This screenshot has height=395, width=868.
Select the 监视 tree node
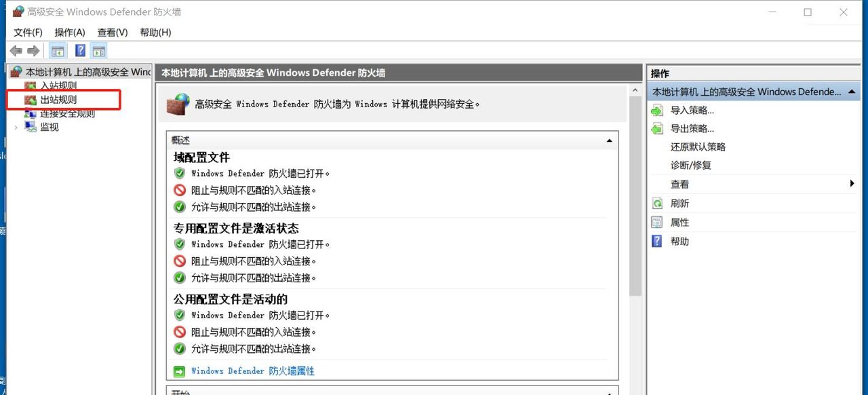click(x=50, y=127)
